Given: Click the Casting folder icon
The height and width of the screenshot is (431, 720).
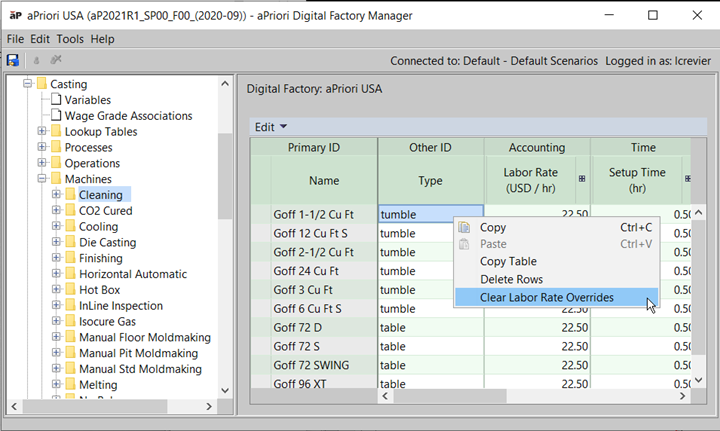Looking at the screenshot, I should [42, 84].
